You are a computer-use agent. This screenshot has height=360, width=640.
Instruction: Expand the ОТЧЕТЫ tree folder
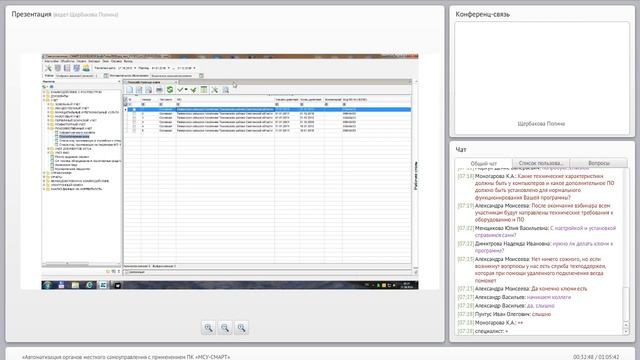click(44, 177)
